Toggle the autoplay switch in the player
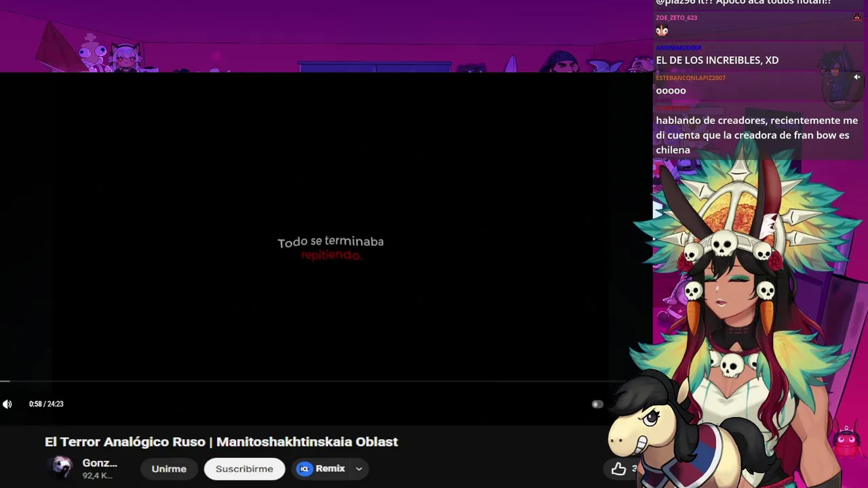 pos(597,404)
